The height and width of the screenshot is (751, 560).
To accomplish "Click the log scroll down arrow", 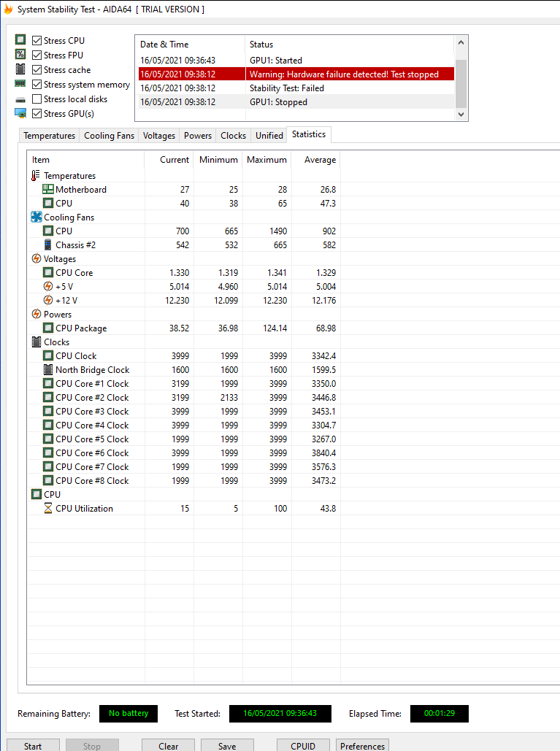I will coord(461,114).
